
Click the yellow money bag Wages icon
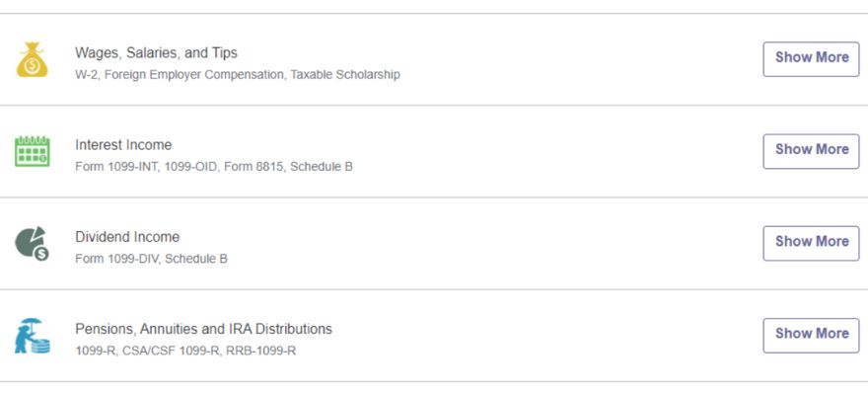(33, 59)
